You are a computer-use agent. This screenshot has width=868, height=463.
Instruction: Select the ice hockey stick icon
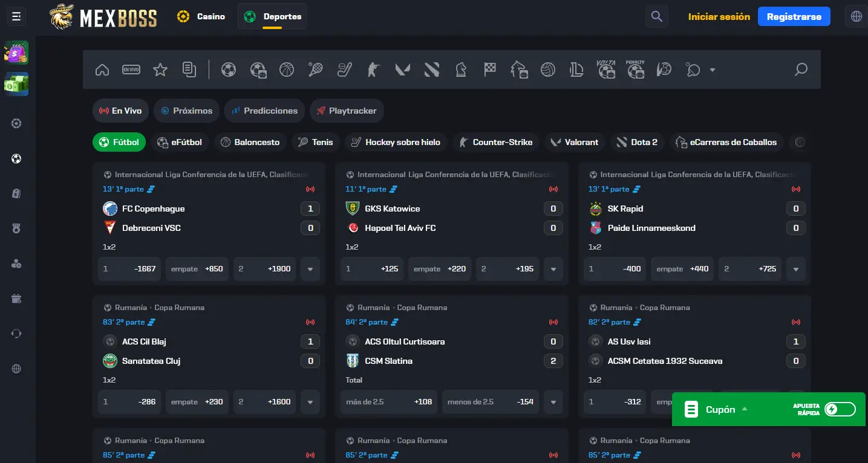coord(344,70)
